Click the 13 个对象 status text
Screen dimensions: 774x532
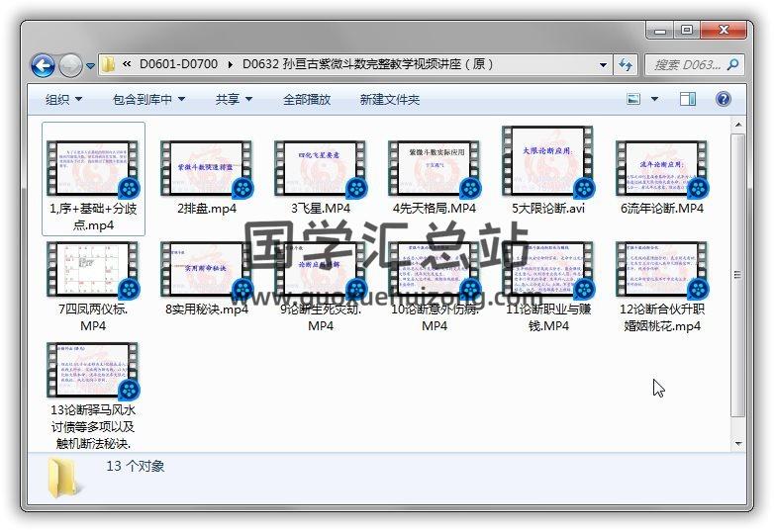coord(136,467)
